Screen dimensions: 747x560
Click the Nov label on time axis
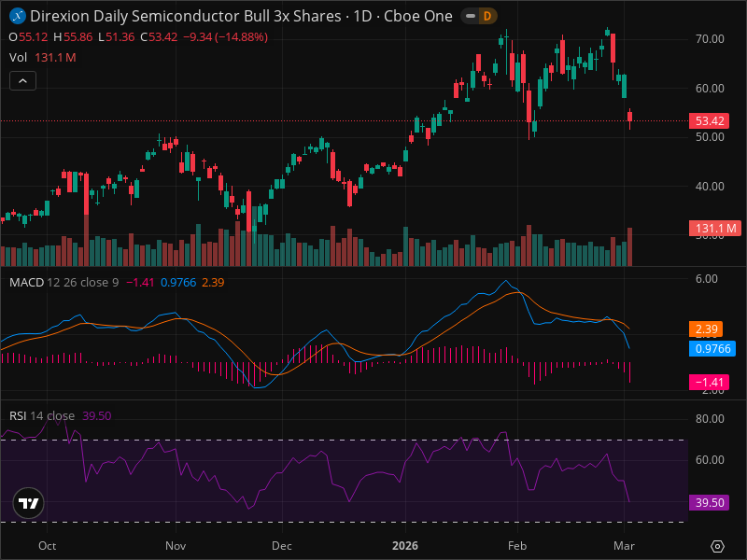pos(176,546)
